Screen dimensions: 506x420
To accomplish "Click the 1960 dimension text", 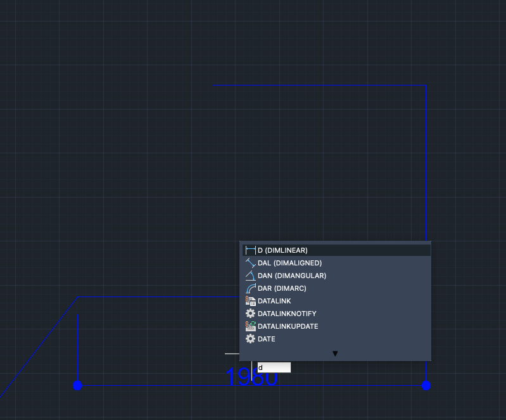I will tap(241, 379).
